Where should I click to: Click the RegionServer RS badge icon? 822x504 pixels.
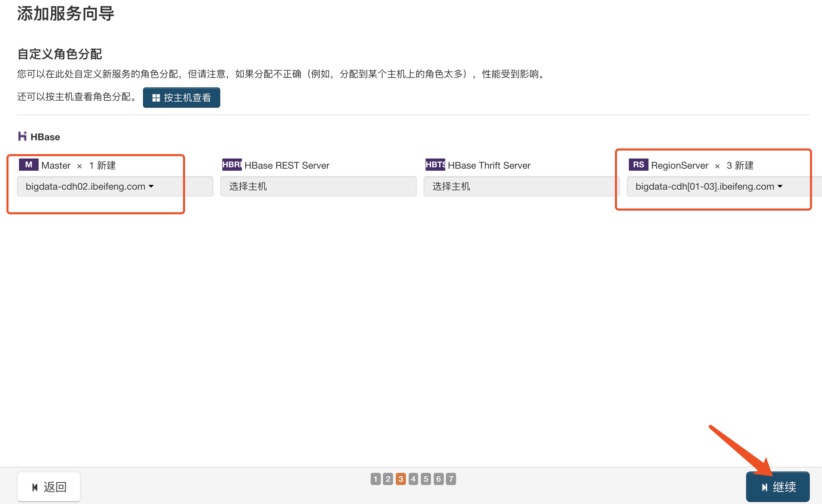click(x=638, y=165)
